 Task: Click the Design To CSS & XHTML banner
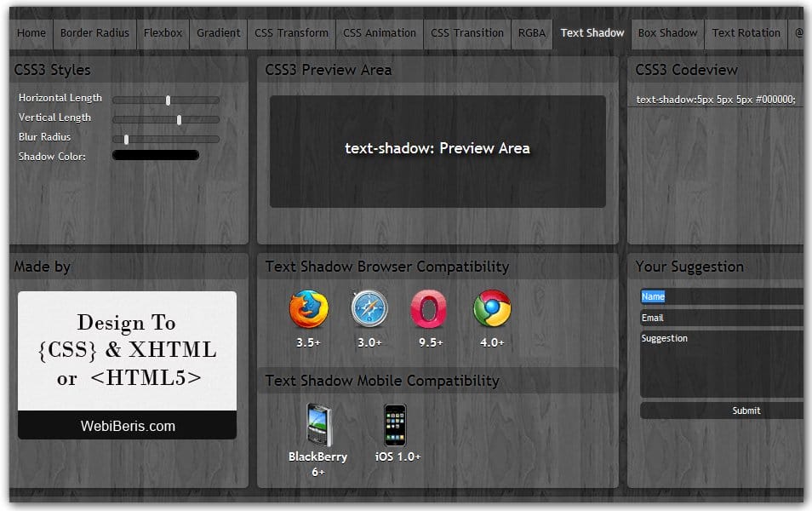pyautogui.click(x=126, y=349)
